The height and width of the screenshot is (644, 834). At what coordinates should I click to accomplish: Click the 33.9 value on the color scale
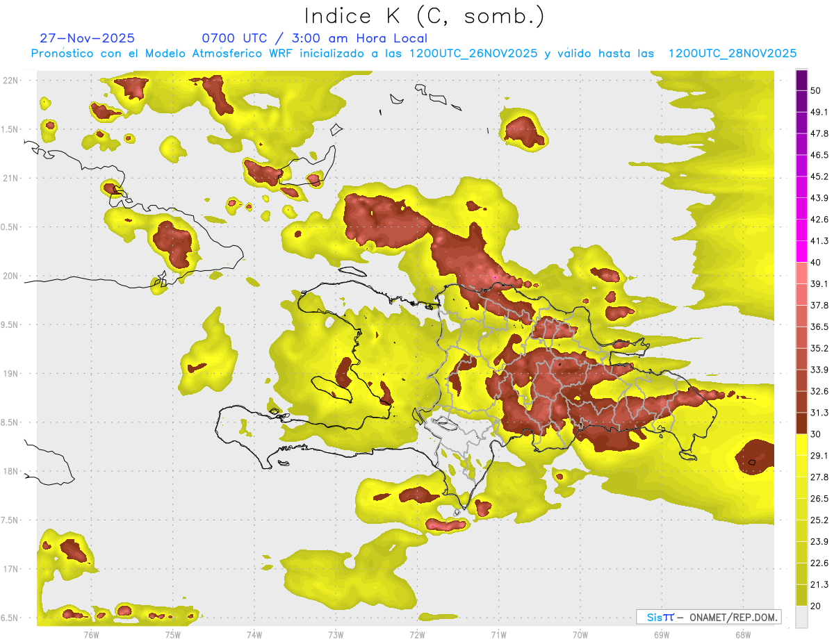click(819, 370)
